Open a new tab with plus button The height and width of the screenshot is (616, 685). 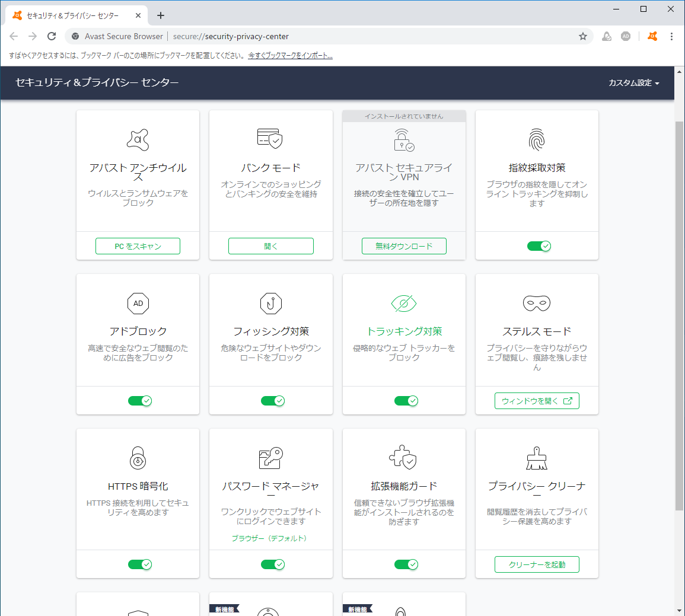click(x=161, y=15)
